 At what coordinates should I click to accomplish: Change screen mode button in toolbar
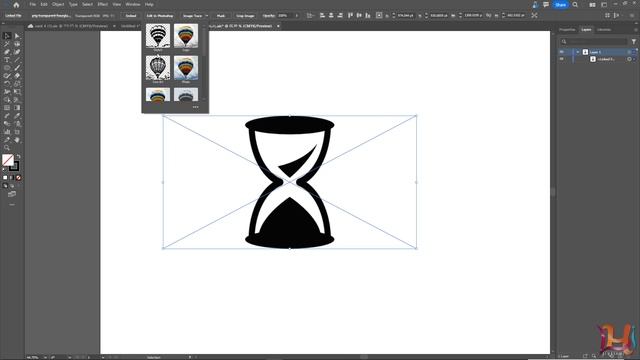coord(12,194)
